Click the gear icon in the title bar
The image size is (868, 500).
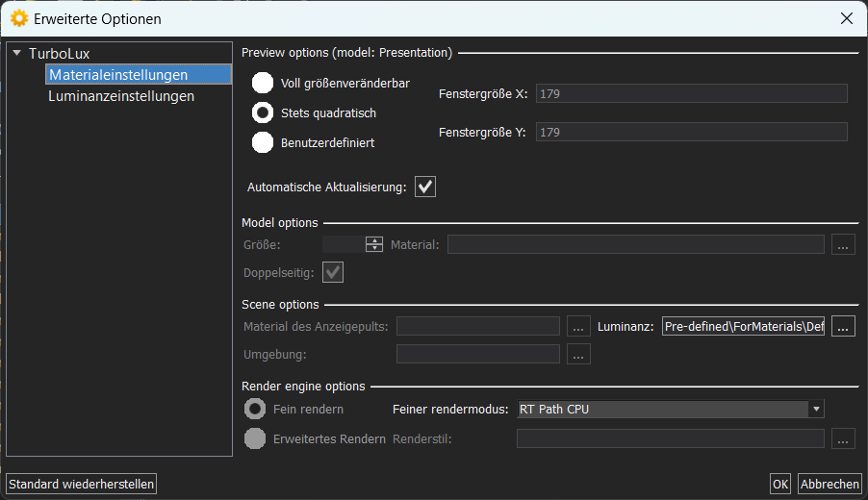point(19,18)
